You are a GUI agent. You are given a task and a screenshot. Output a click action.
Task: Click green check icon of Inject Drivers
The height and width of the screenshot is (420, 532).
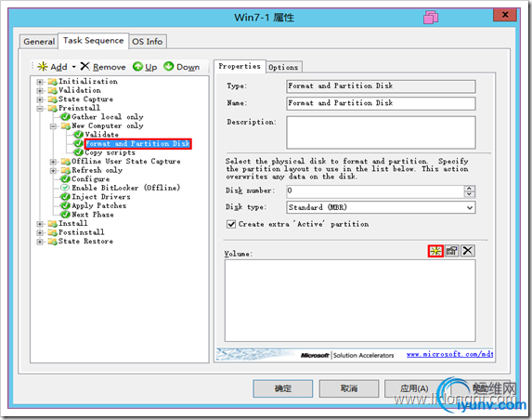tap(65, 197)
